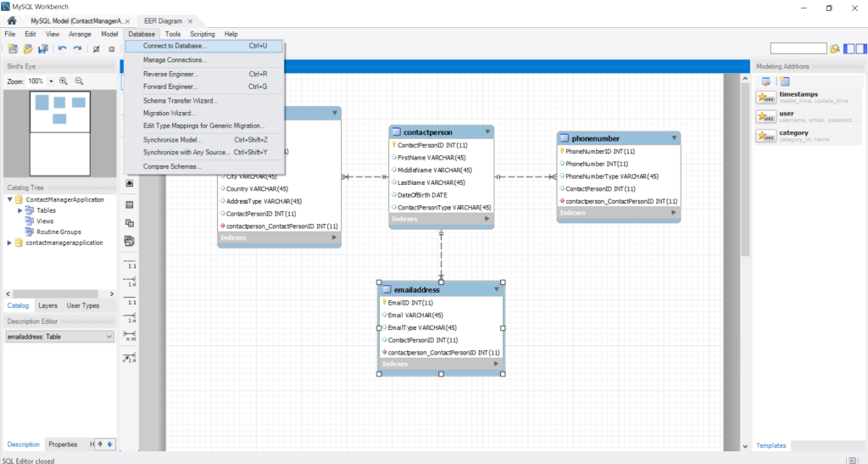Switch to the Layers tab

(x=47, y=305)
